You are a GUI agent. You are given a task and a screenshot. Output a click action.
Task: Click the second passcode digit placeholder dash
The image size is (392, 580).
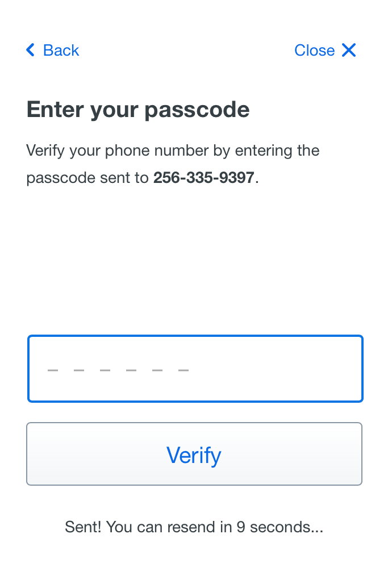click(x=79, y=370)
